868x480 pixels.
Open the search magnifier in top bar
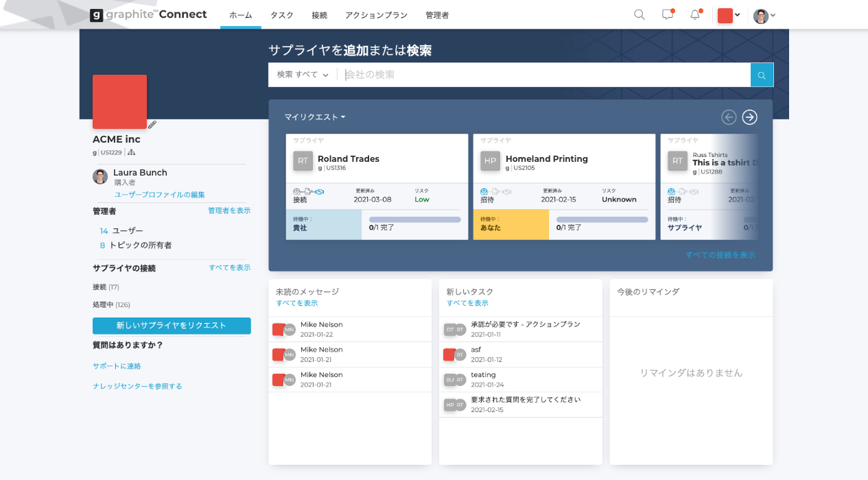[640, 14]
